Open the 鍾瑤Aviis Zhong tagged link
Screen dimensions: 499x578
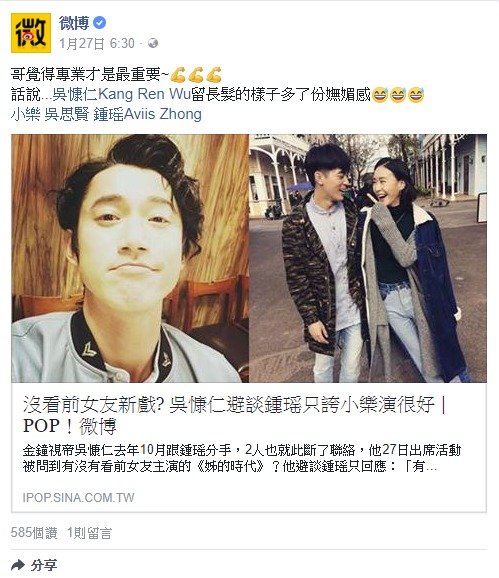pyautogui.click(x=147, y=114)
